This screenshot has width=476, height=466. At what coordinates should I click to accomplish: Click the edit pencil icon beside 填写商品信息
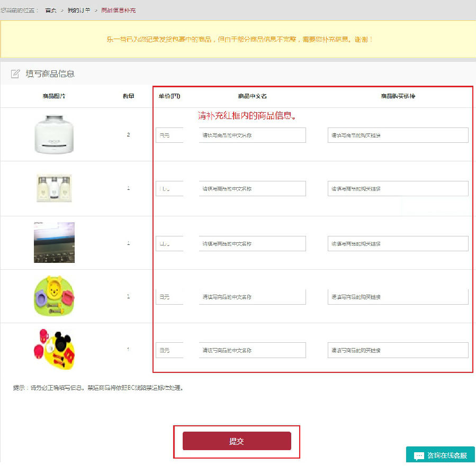click(15, 74)
